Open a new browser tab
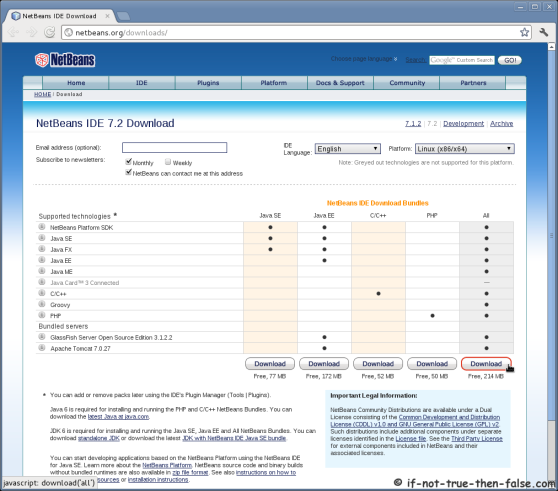 [x=123, y=16]
